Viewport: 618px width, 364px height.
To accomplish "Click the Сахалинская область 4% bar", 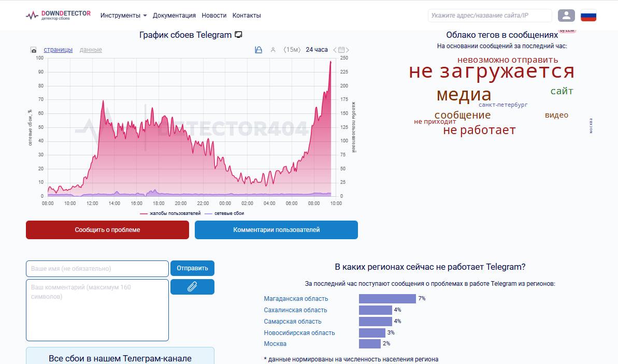I will pos(376,310).
